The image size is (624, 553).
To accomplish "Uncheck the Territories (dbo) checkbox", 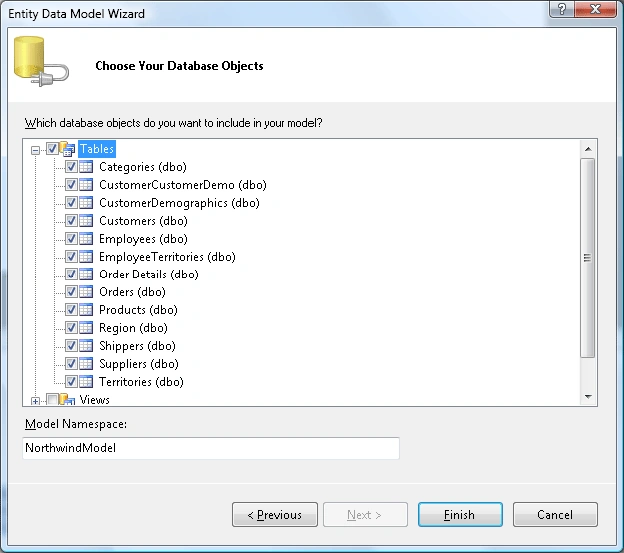I will coord(71,382).
